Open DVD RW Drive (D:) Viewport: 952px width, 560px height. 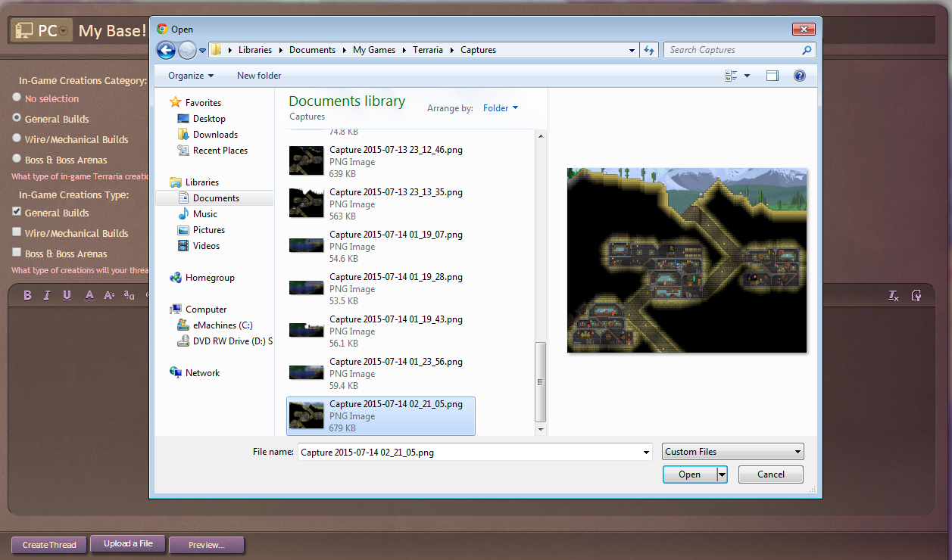[x=225, y=341]
